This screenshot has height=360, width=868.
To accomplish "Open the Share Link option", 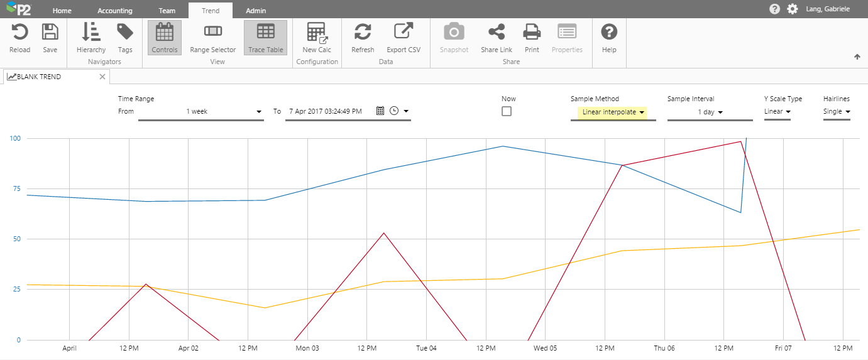I will pyautogui.click(x=496, y=38).
